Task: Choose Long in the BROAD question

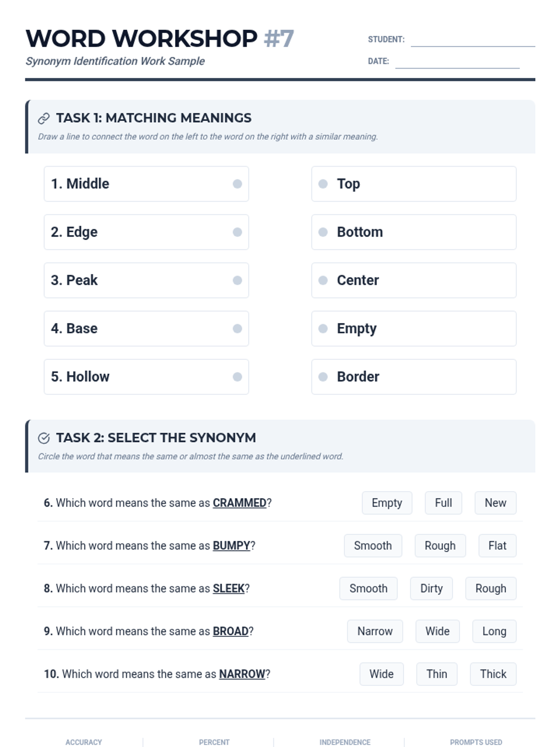Action: pos(494,631)
